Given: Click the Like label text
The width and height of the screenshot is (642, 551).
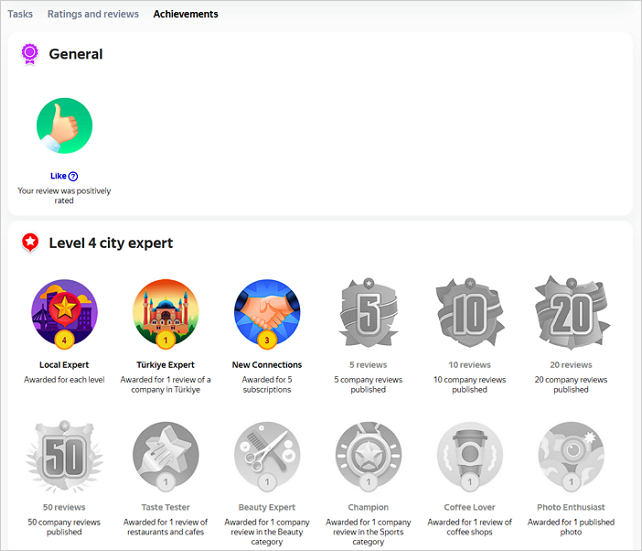Looking at the screenshot, I should pos(58,176).
